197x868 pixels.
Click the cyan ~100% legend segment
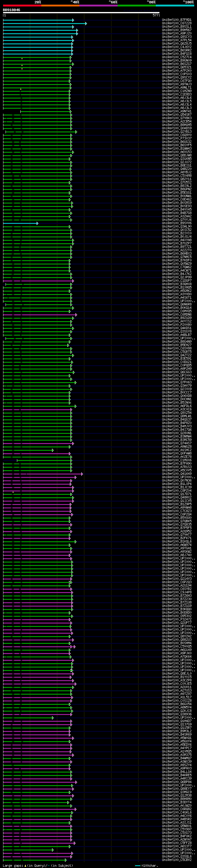[x=175, y=6]
